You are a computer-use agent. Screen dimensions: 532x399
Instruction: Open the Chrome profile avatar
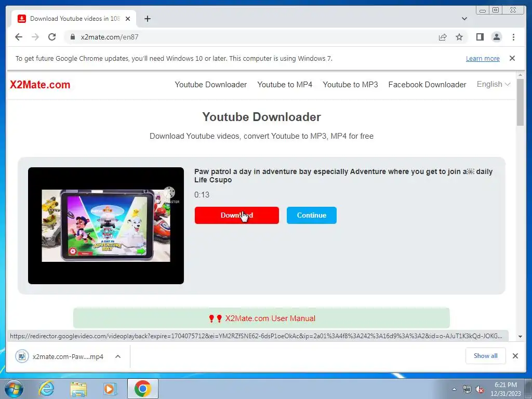496,37
